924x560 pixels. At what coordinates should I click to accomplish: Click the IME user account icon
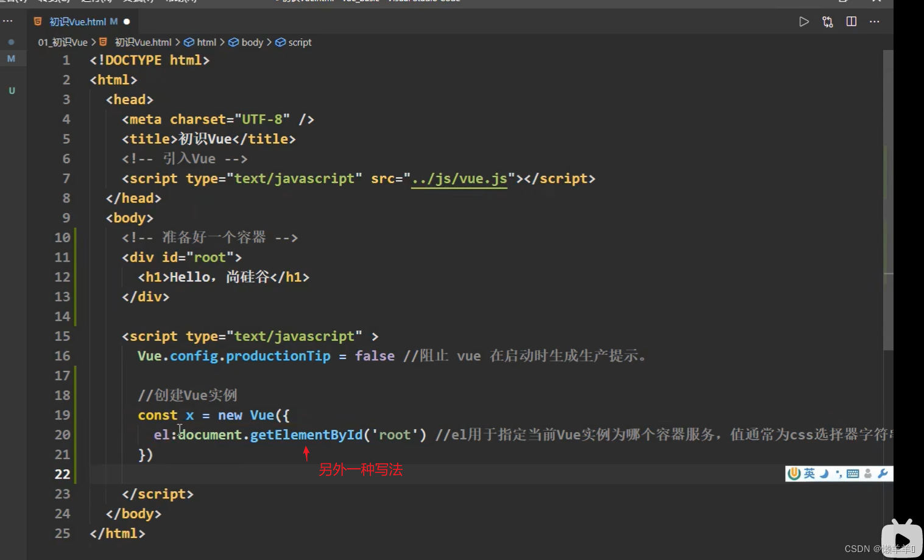click(868, 474)
